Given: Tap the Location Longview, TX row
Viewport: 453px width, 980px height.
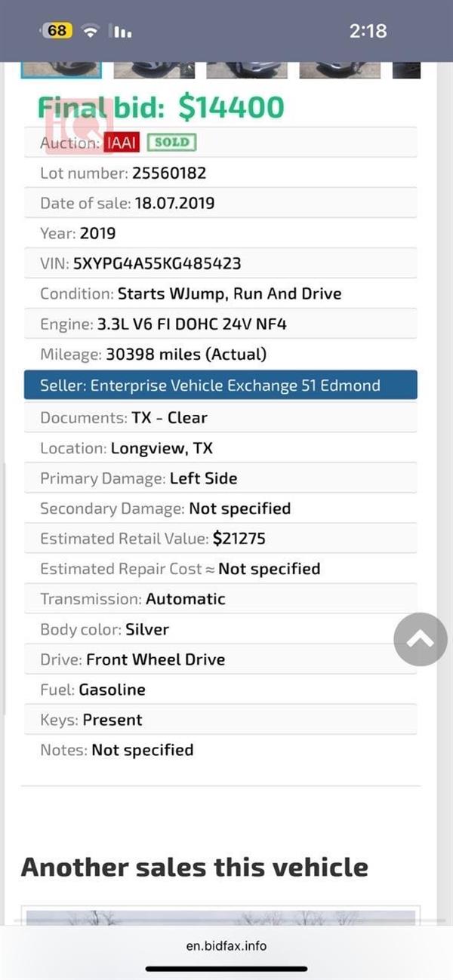Looking at the screenshot, I should 220,448.
